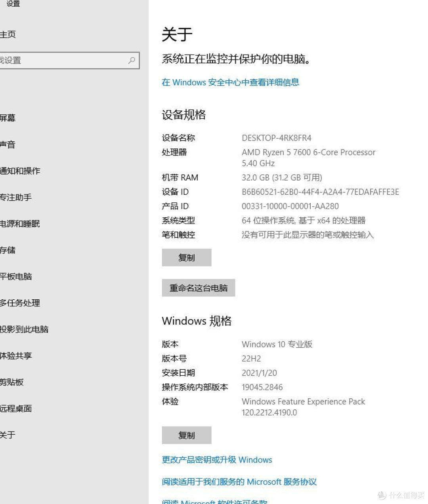Open 更改产品密钥或升级 Windows link
This screenshot has width=428, height=504.
click(217, 460)
